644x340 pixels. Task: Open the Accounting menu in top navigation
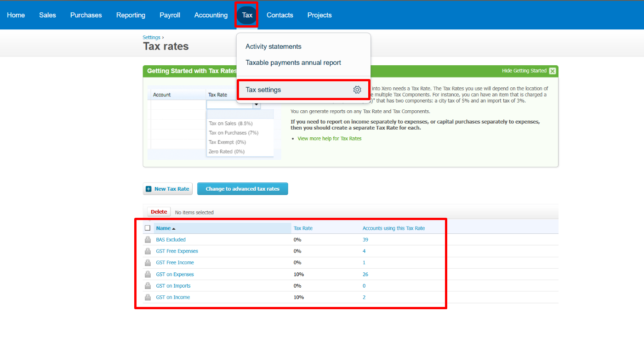(211, 15)
